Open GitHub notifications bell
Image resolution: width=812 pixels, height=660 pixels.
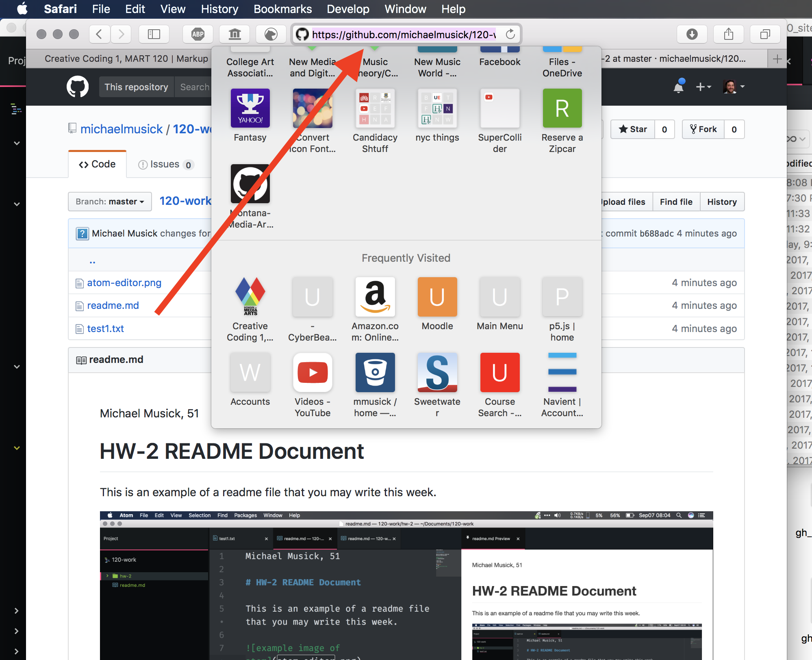click(679, 87)
